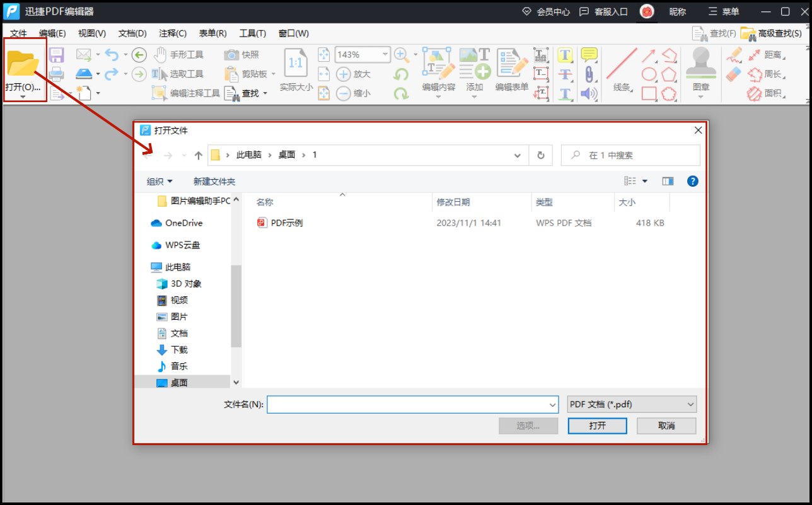This screenshot has height=505, width=812.
Task: Click the Sticky note comment icon
Action: [589, 55]
